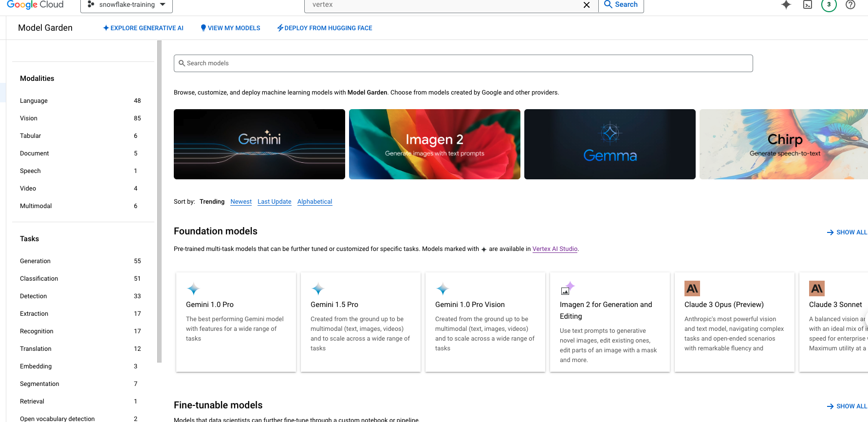Click the help question mark icon
The image size is (868, 422).
(x=850, y=5)
